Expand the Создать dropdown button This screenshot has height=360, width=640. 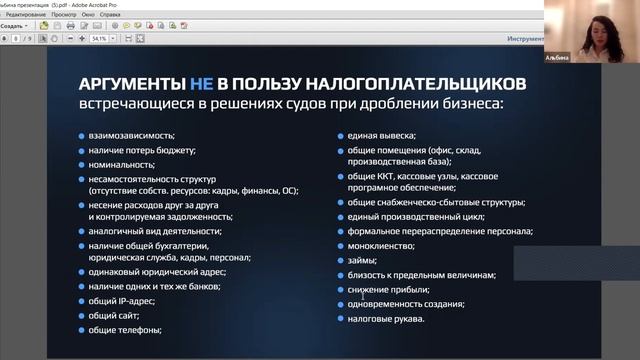click(x=15, y=26)
